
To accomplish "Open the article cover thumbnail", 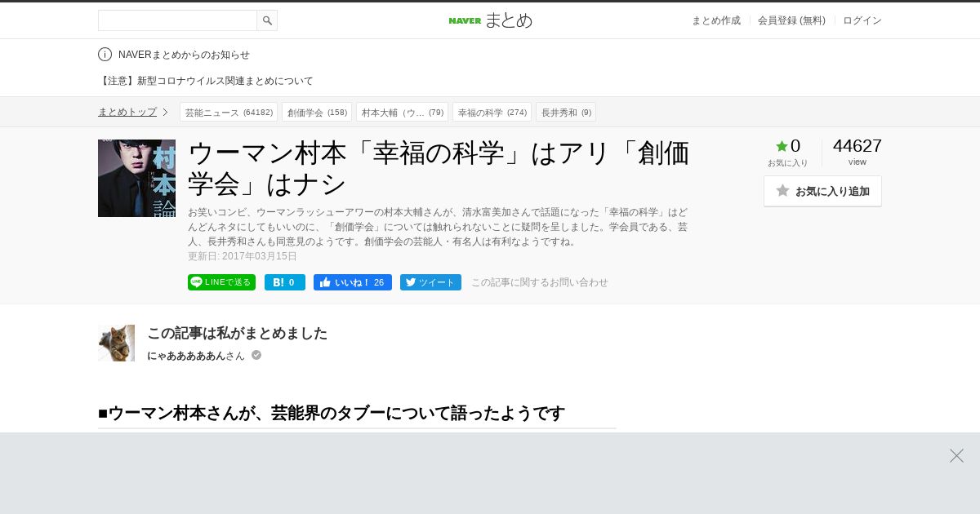I will point(136,178).
